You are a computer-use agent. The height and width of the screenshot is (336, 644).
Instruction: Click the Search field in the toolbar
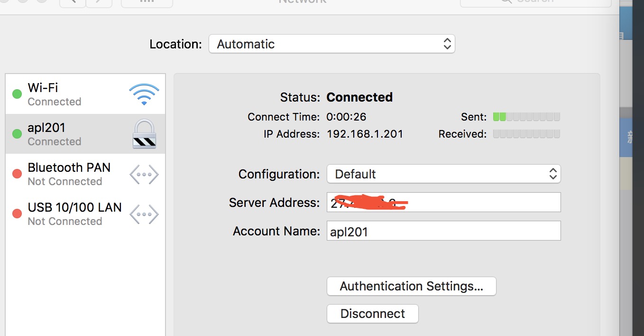click(535, 2)
